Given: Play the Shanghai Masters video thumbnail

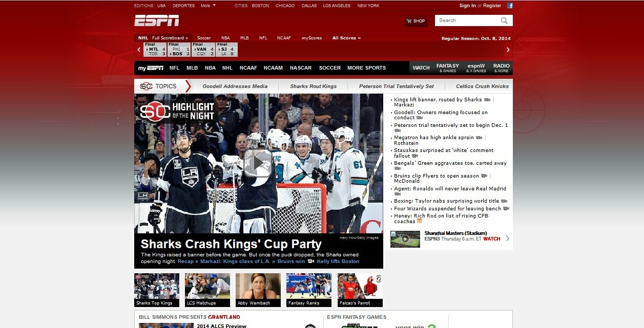Looking at the screenshot, I should pos(405,239).
